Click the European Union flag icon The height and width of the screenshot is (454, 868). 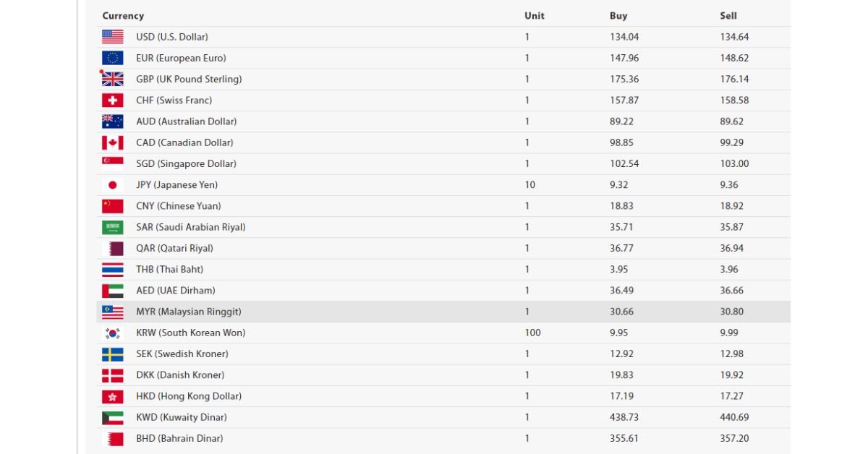pyautogui.click(x=112, y=58)
